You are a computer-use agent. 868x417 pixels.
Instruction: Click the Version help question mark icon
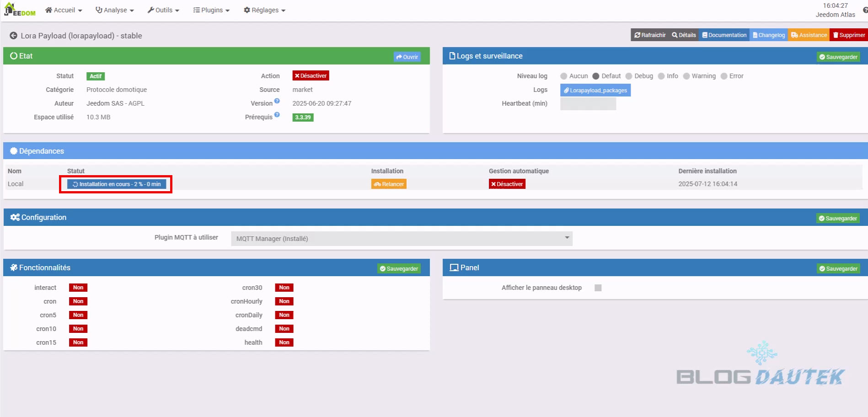(x=277, y=101)
